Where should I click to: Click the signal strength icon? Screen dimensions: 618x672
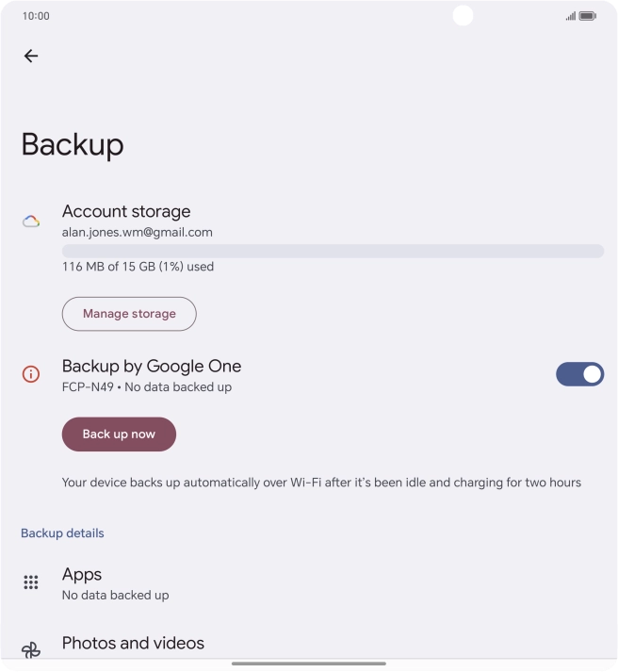click(x=570, y=16)
